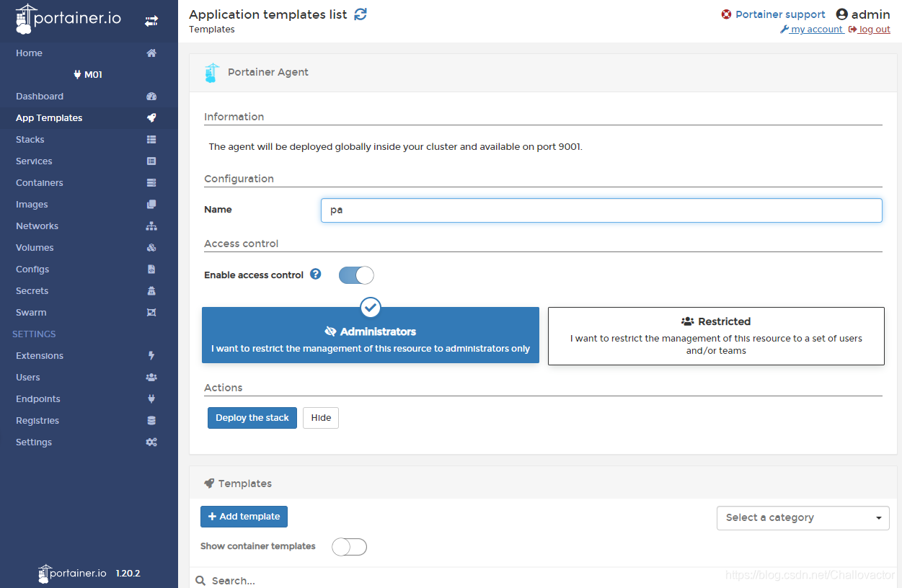Click the Volumes cubes icon

151,247
